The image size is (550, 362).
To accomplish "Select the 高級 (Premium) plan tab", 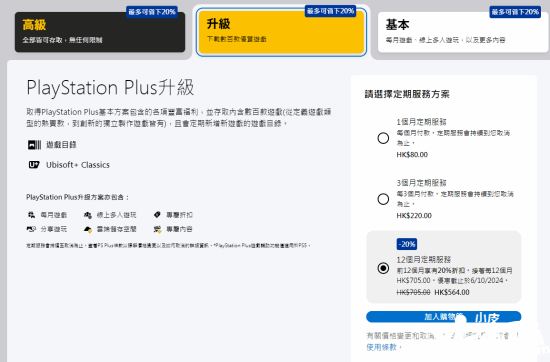I will [100, 32].
